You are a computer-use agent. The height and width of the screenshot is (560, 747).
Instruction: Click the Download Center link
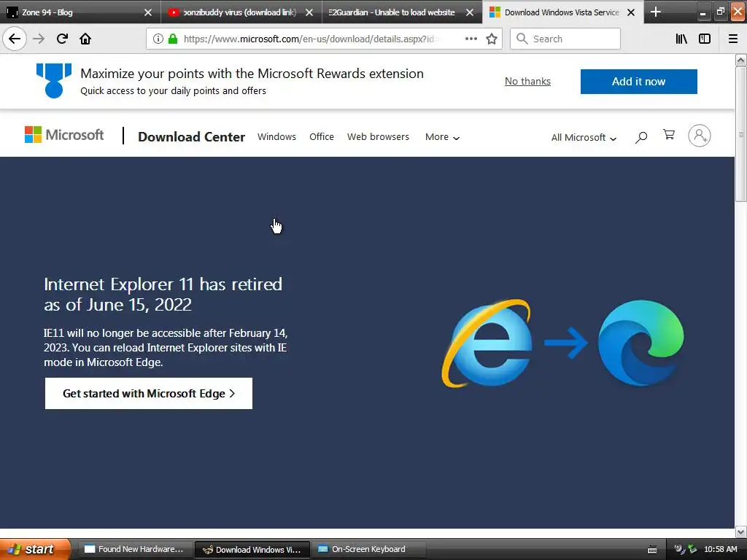pyautogui.click(x=192, y=136)
